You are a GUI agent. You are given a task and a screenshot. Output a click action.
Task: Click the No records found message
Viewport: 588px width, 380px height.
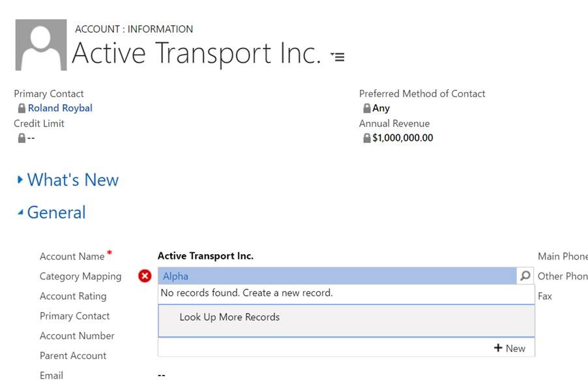tap(246, 293)
